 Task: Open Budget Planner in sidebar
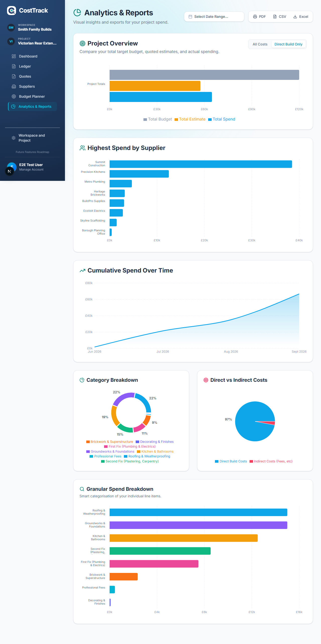pyautogui.click(x=32, y=96)
